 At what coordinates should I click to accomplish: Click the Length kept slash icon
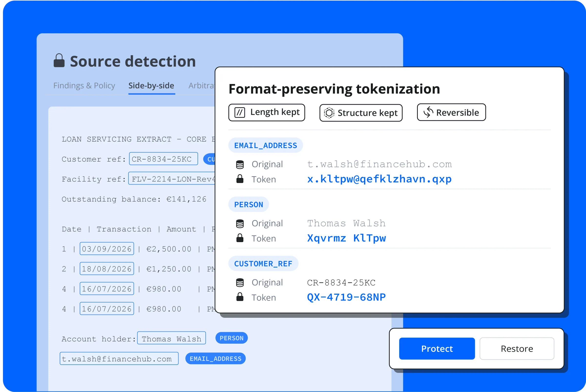point(240,113)
